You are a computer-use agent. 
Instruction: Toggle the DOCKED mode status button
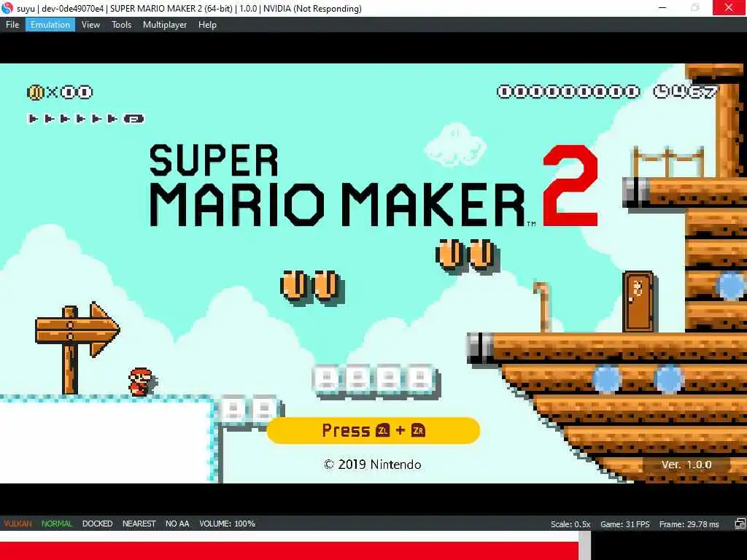pyautogui.click(x=97, y=524)
